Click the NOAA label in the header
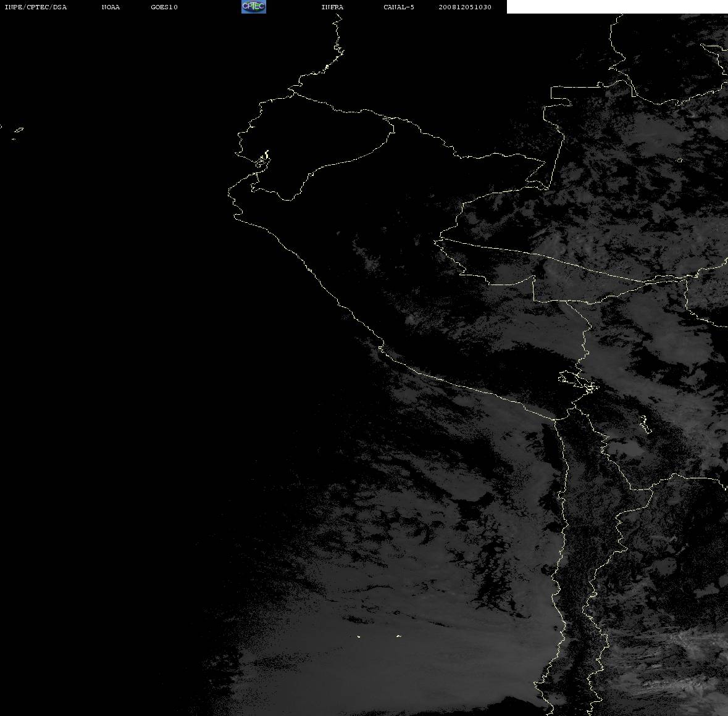This screenshot has height=716, width=728. 111,7
